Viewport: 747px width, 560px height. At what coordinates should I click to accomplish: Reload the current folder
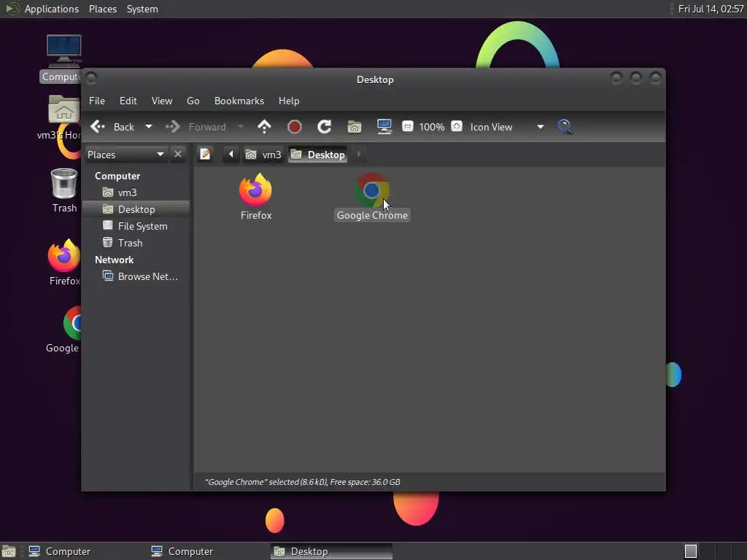point(325,127)
